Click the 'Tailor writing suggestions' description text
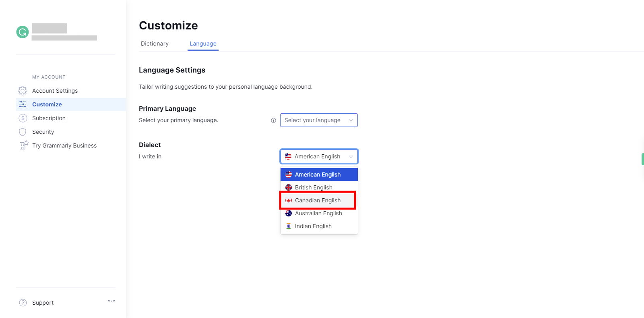 tap(225, 87)
